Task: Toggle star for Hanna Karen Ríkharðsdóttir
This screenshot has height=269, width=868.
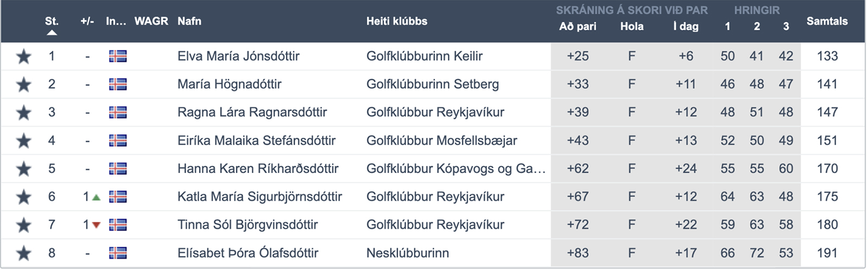Action: tap(23, 169)
